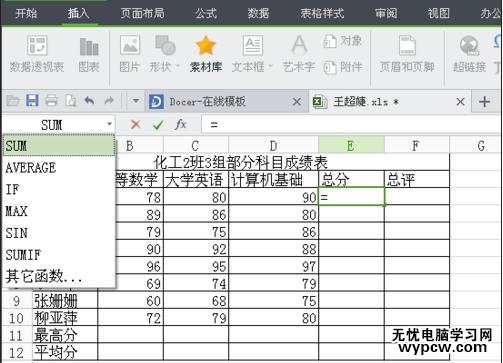Insert a chart (图表)
Screen dimensions: 503x363
(x=89, y=54)
